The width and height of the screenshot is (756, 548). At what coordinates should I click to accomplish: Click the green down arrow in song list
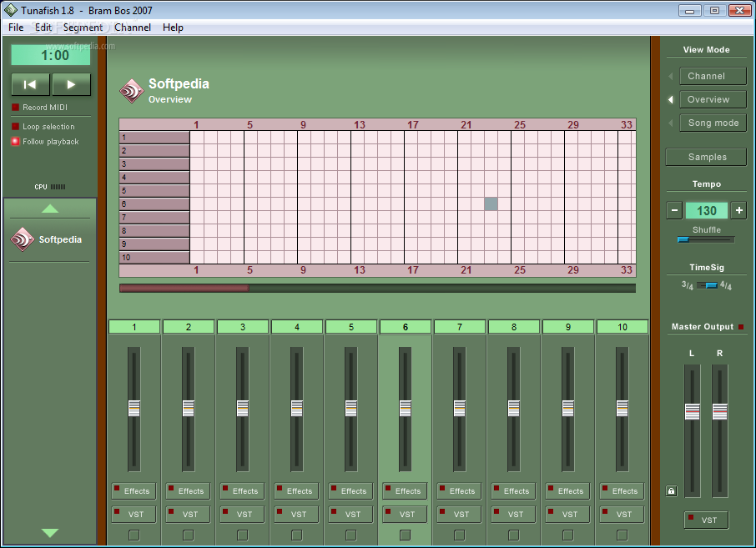[50, 533]
